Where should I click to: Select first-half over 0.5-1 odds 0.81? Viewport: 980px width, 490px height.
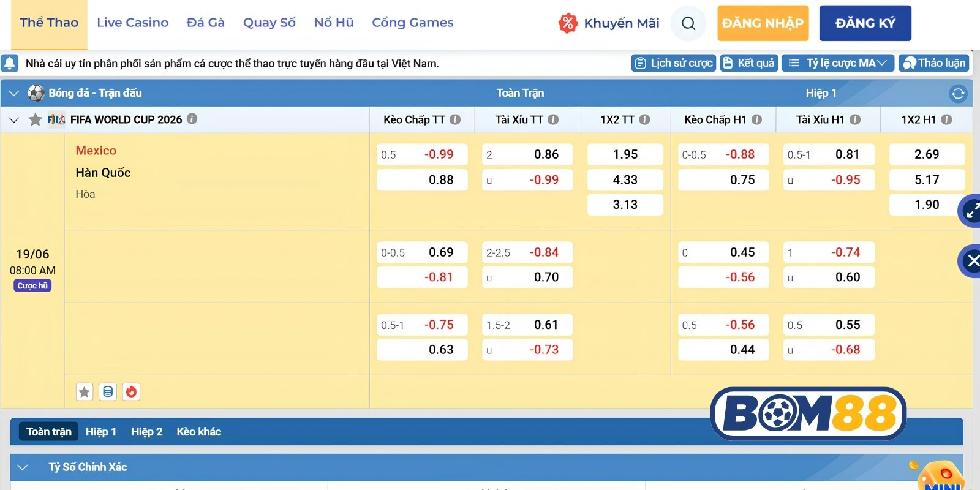829,155
